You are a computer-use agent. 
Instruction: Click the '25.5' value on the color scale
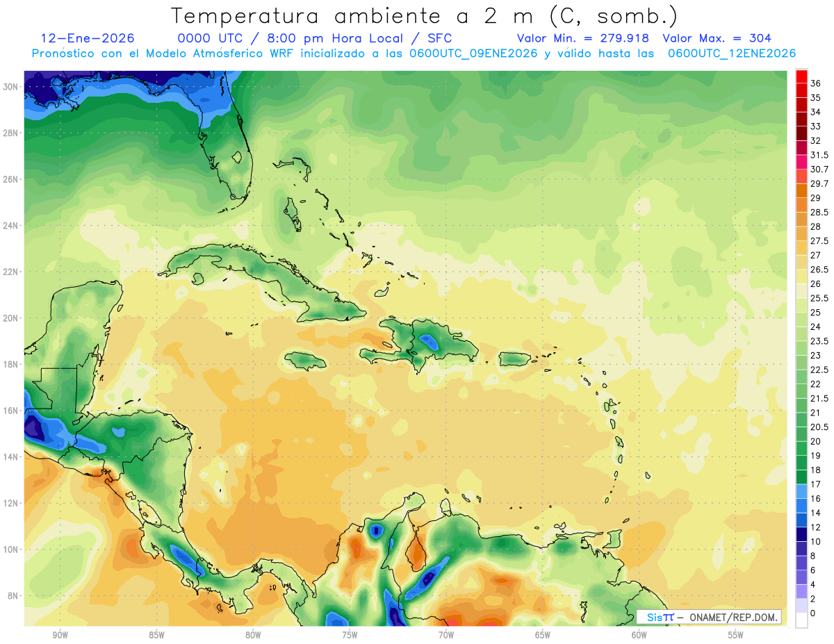819,298
